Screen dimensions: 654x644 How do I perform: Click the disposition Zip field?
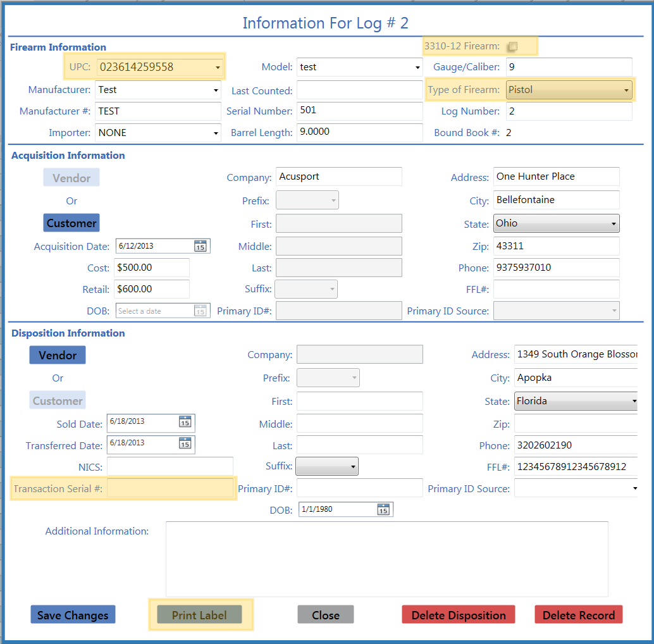576,424
